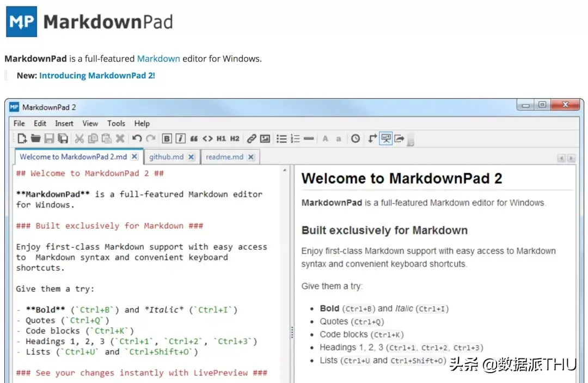
Task: Maximize the MarkdownPad 2 window
Action: [542, 105]
